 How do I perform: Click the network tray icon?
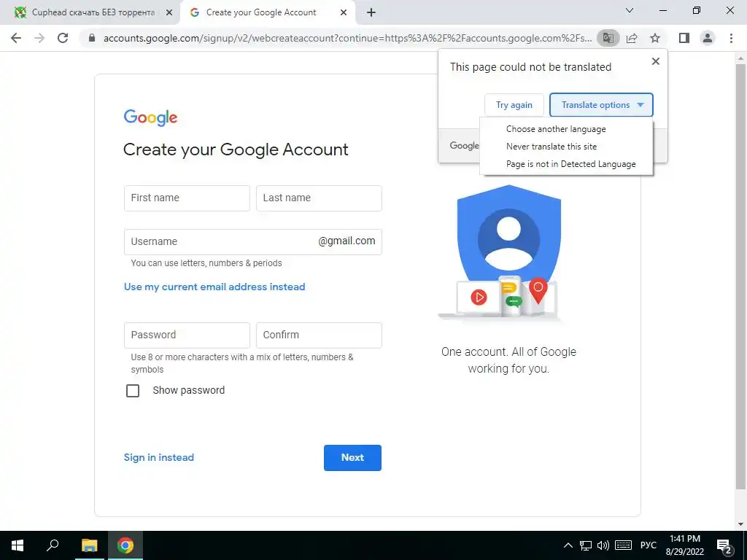coord(586,545)
